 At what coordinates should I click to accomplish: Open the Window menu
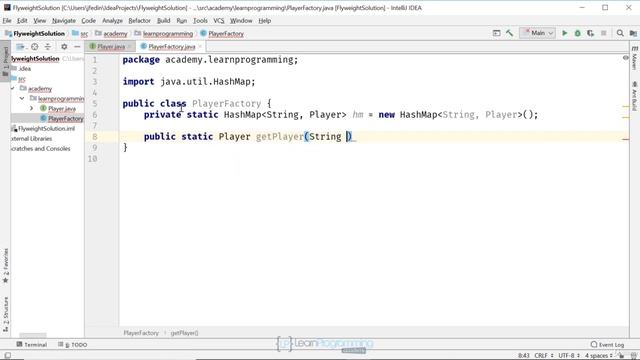(241, 20)
